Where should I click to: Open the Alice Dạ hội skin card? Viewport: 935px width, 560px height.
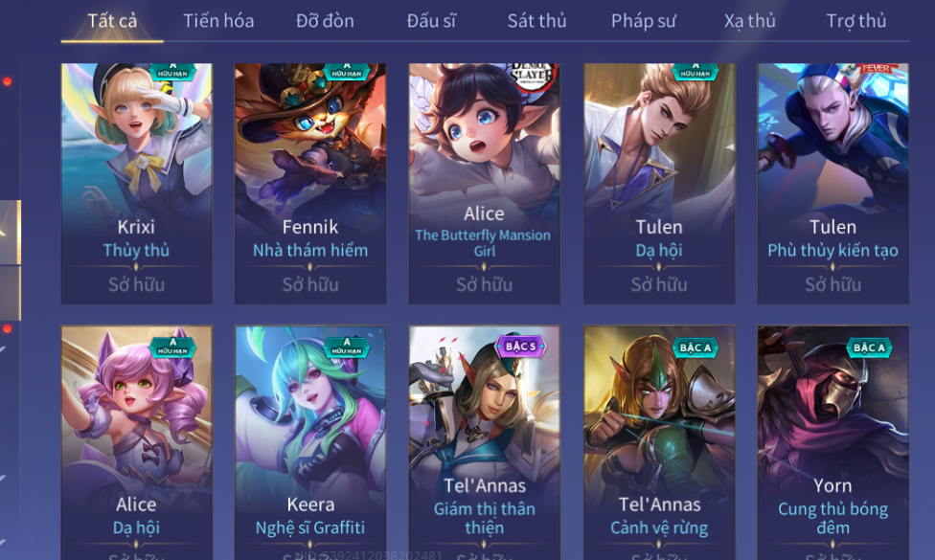point(137,442)
